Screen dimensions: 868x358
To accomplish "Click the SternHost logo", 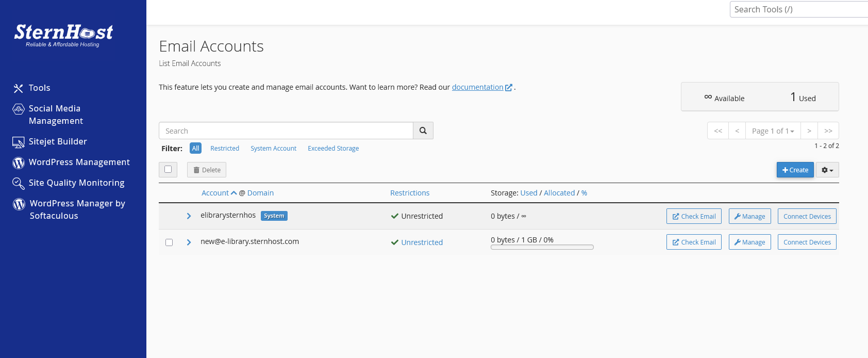I will (63, 35).
